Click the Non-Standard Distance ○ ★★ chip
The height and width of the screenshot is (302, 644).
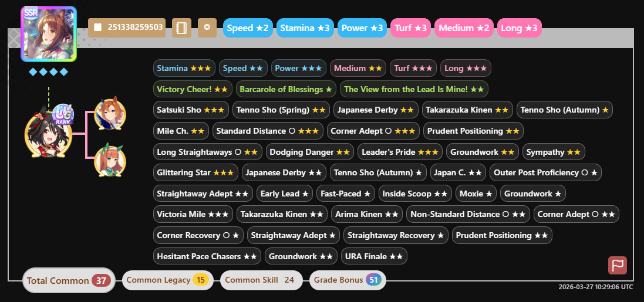tap(468, 214)
